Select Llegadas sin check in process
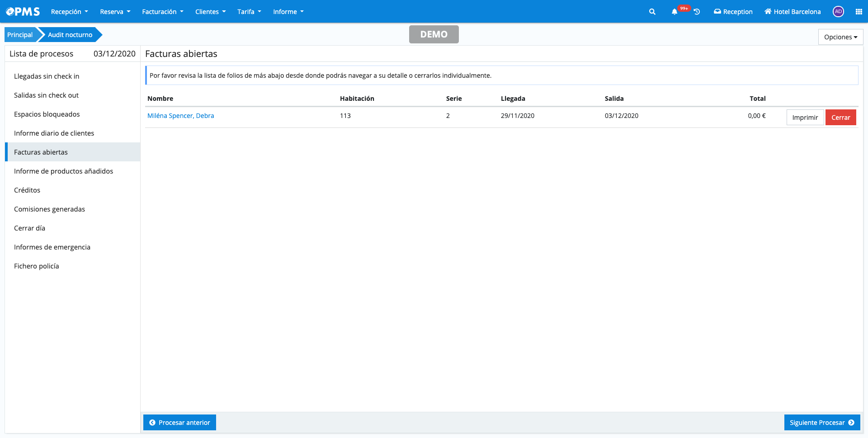Image resolution: width=868 pixels, height=438 pixels. tap(47, 76)
